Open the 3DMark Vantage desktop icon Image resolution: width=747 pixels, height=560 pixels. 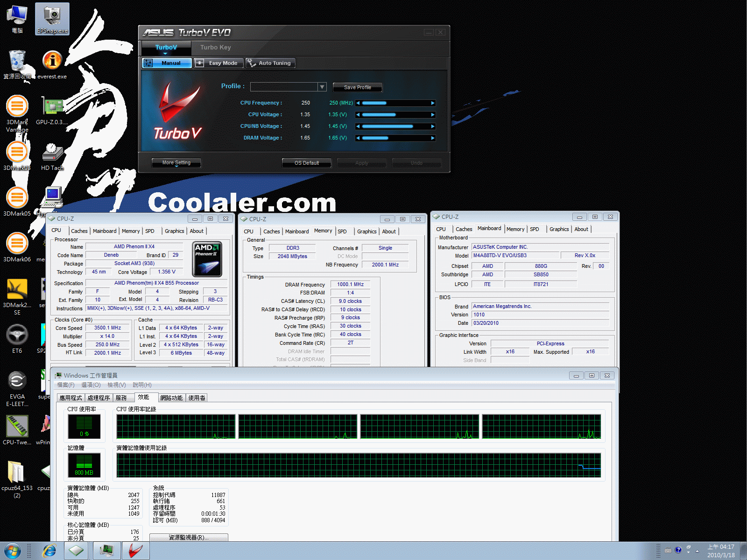[x=17, y=113]
